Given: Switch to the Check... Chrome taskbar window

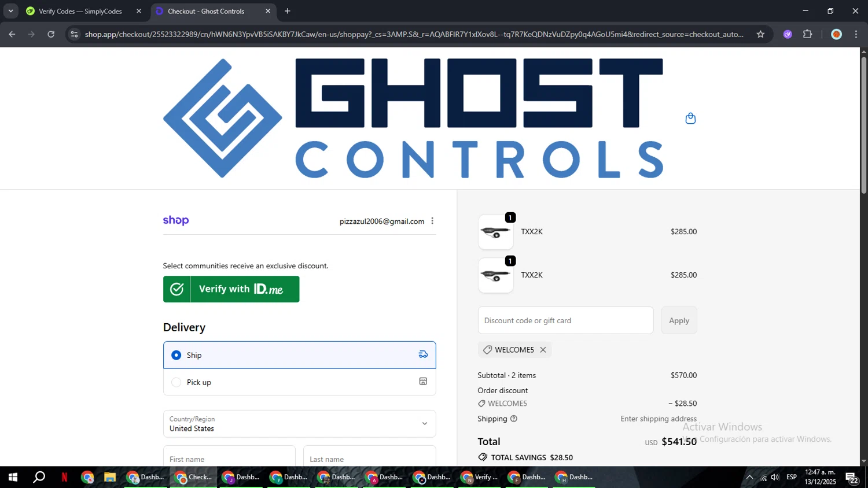Looking at the screenshot, I should [193, 477].
